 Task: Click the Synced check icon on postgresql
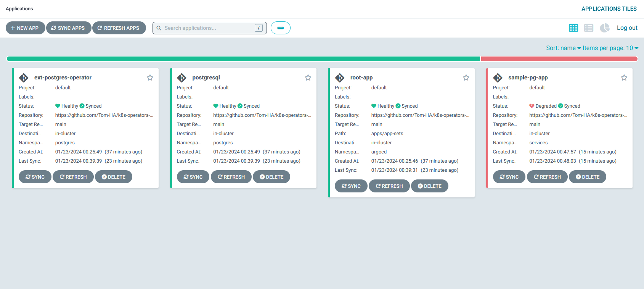click(240, 106)
